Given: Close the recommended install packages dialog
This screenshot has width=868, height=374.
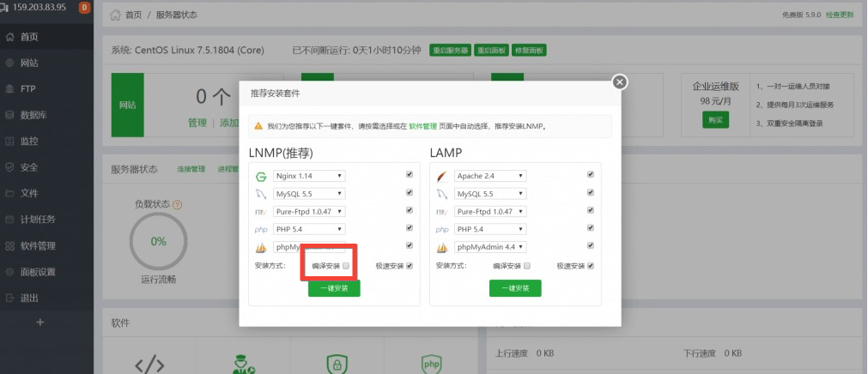Looking at the screenshot, I should (620, 81).
